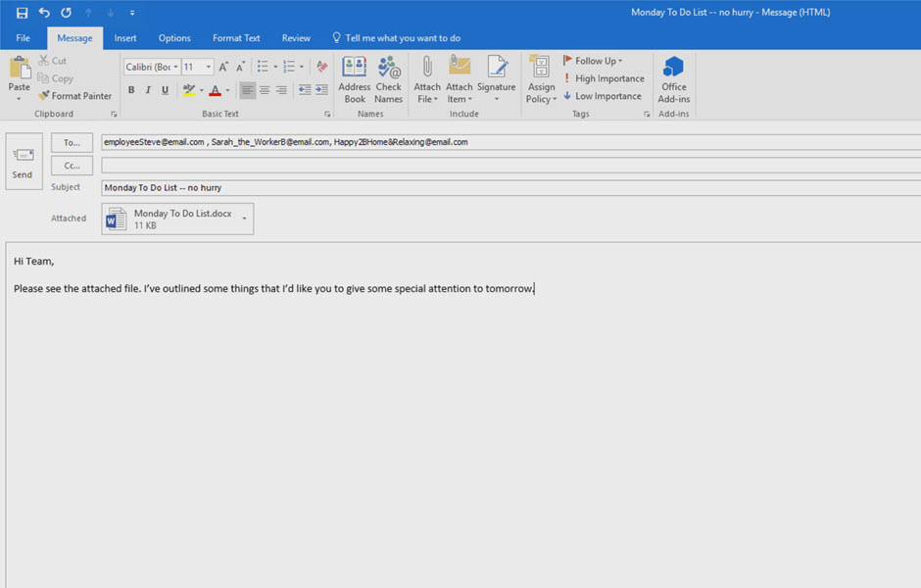Image resolution: width=921 pixels, height=588 pixels.
Task: Click the Copy command
Action: click(55, 78)
